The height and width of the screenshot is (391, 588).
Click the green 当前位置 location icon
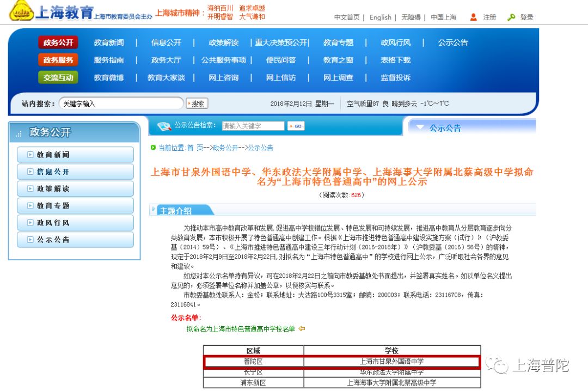pos(153,148)
